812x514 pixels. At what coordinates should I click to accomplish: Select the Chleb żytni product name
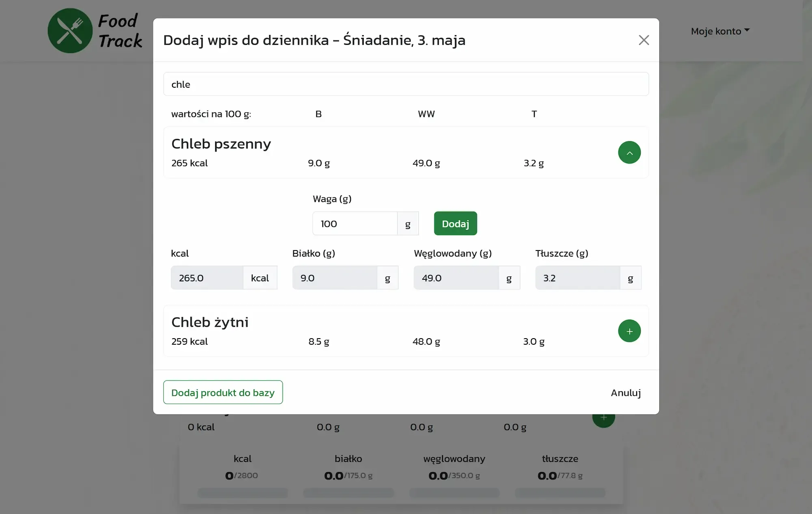pyautogui.click(x=209, y=322)
